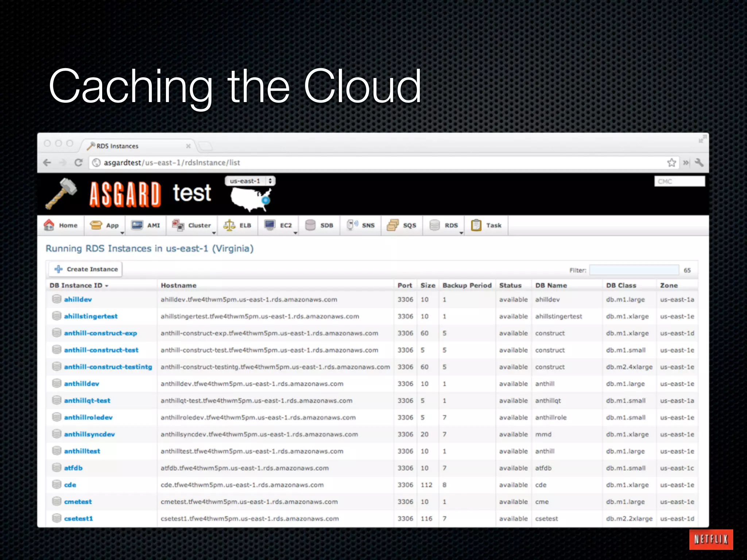Click the US map region graphic
The height and width of the screenshot is (560, 747).
coord(251,199)
